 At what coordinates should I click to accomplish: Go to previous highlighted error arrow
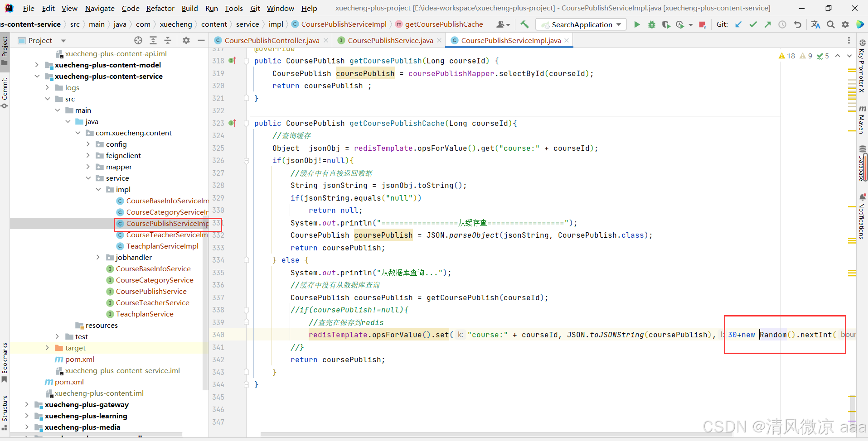click(838, 56)
